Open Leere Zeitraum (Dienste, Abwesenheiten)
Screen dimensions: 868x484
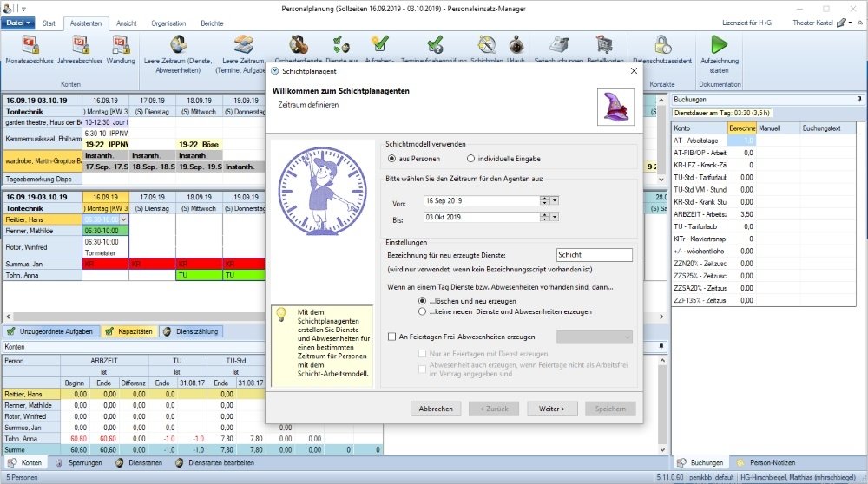(178, 54)
